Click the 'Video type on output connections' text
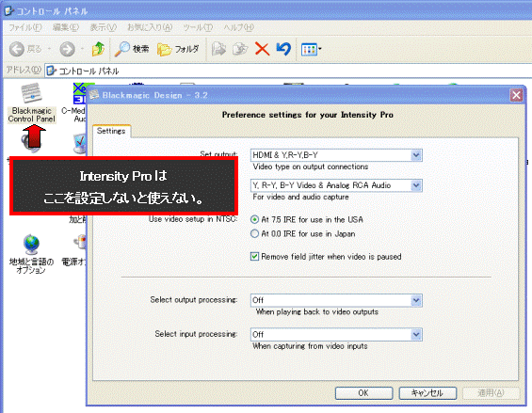The width and height of the screenshot is (532, 413). 311,167
